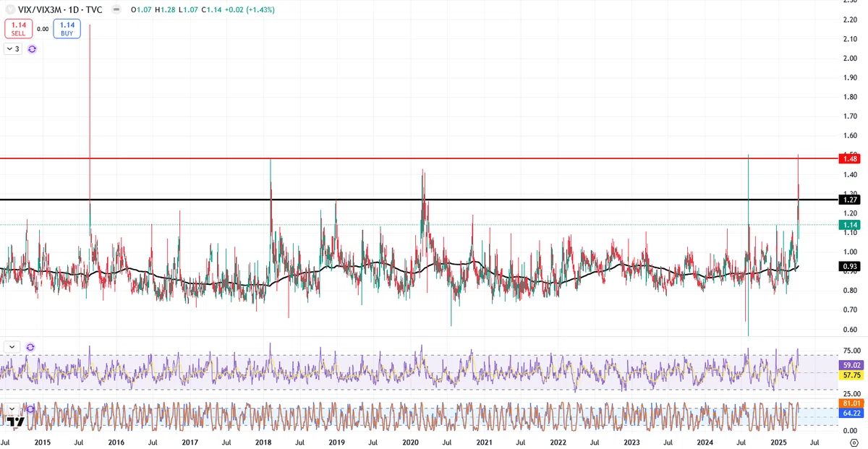This screenshot has height=449, width=868.
Task: Open symbol search via VIX/VIX3M title
Action: point(60,10)
